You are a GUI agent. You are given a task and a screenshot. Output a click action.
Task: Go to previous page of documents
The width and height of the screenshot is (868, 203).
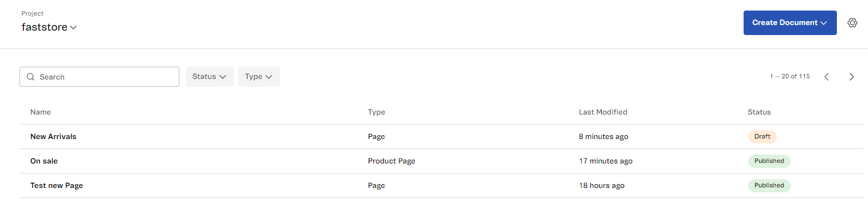coord(826,77)
